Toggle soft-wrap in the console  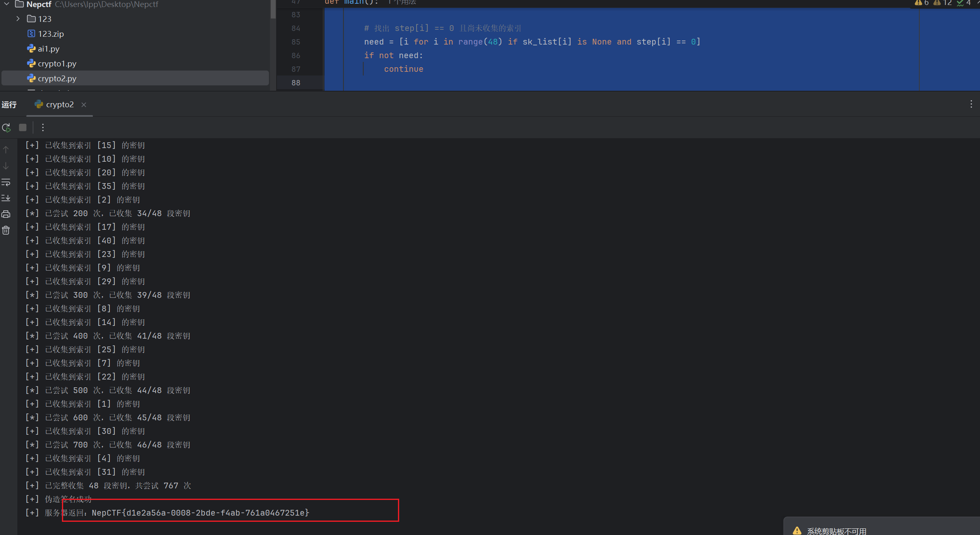tap(6, 182)
